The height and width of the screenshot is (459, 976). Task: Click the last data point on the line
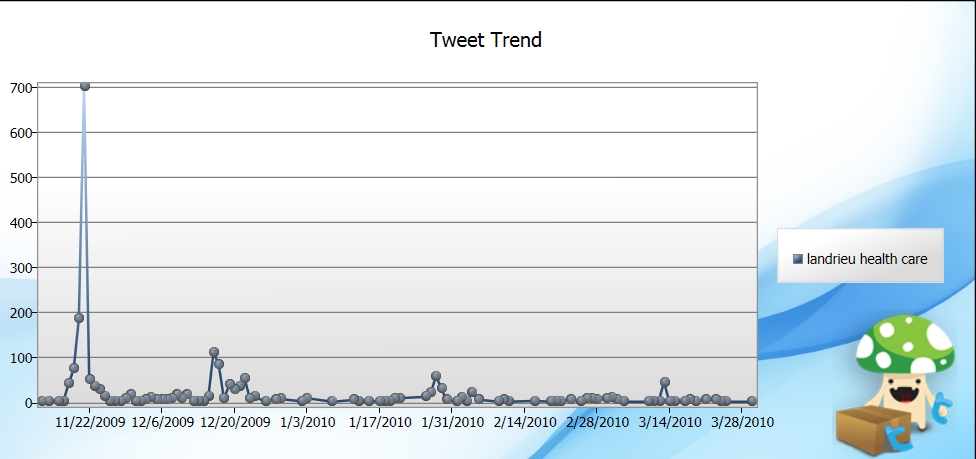[752, 401]
